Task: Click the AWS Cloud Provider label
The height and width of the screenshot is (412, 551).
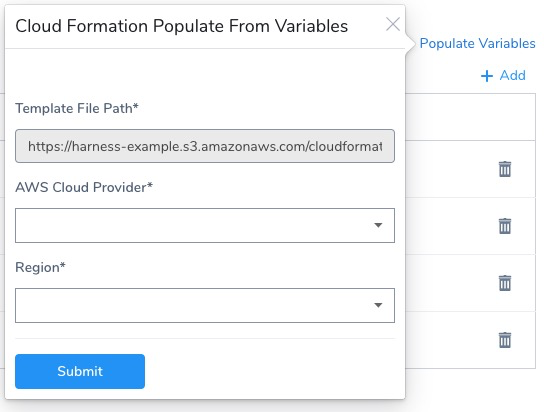Action: (84, 187)
